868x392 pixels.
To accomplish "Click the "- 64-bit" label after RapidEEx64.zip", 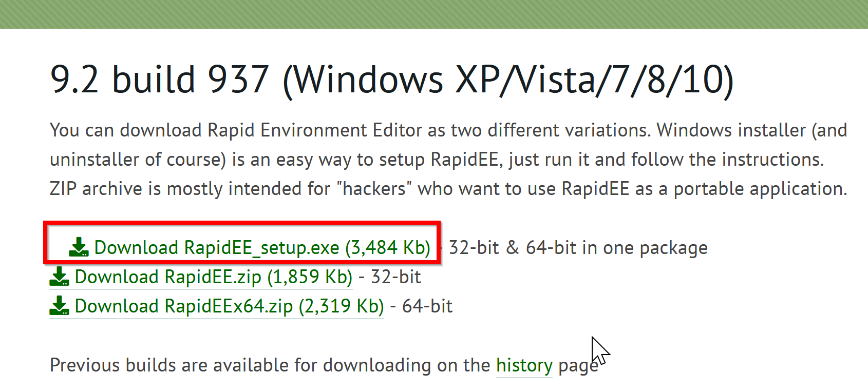I will [421, 306].
